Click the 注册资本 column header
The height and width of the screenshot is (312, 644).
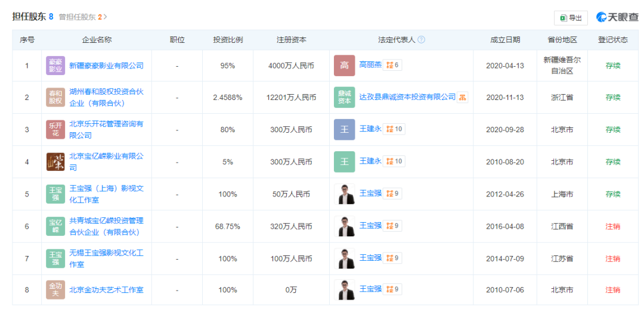pyautogui.click(x=291, y=40)
